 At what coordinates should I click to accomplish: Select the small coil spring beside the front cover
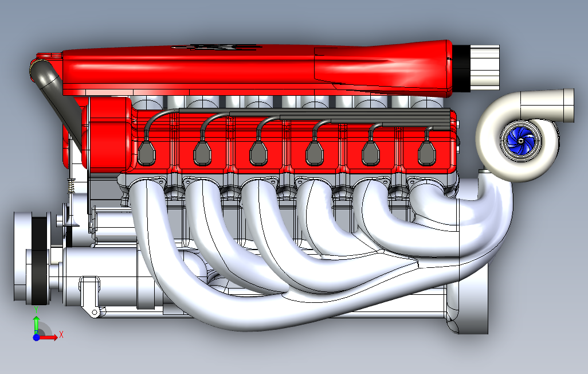[72, 186]
